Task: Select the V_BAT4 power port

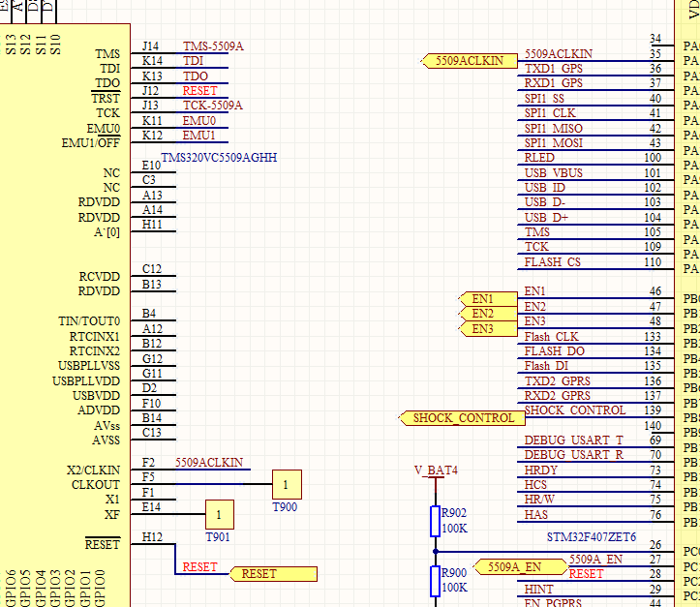Action: (436, 472)
